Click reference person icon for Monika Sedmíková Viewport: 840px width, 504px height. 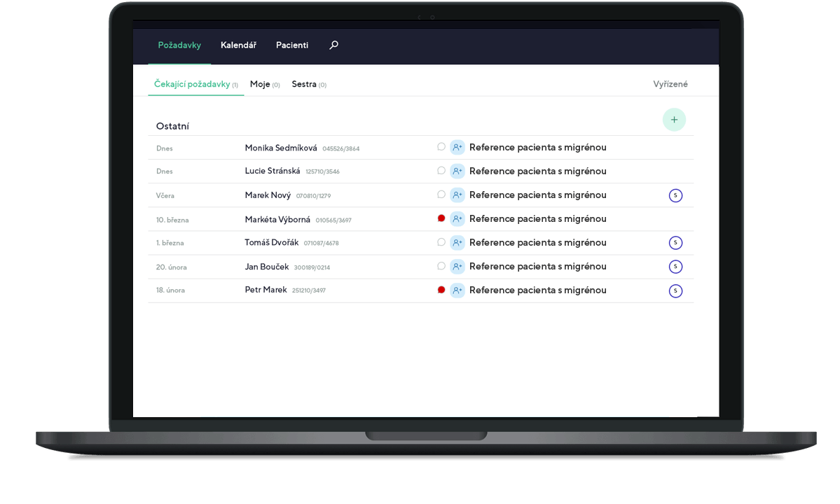tap(457, 148)
